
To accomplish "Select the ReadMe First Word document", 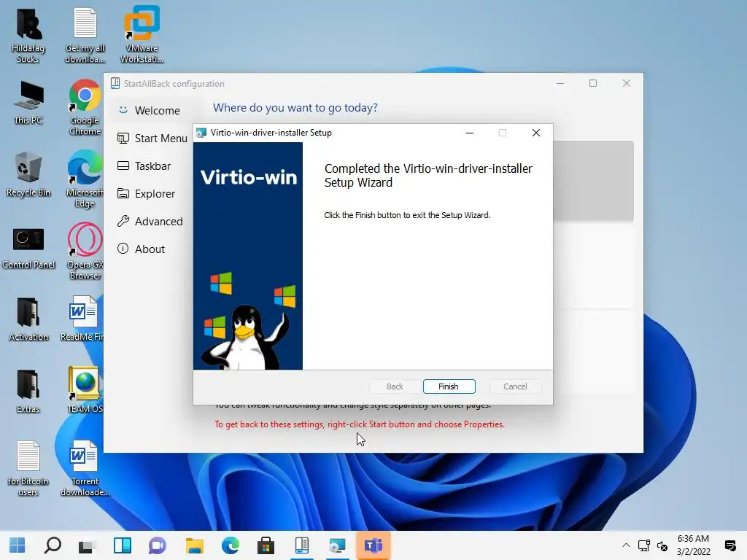I will pos(83,319).
